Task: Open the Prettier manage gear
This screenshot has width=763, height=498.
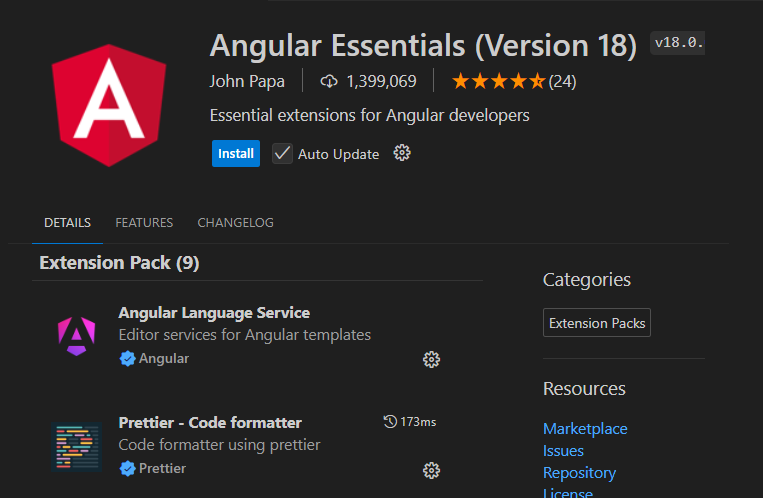Action: click(x=432, y=470)
